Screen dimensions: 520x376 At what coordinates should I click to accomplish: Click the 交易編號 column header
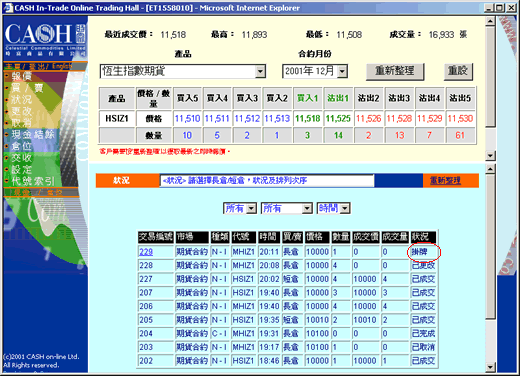tap(156, 237)
